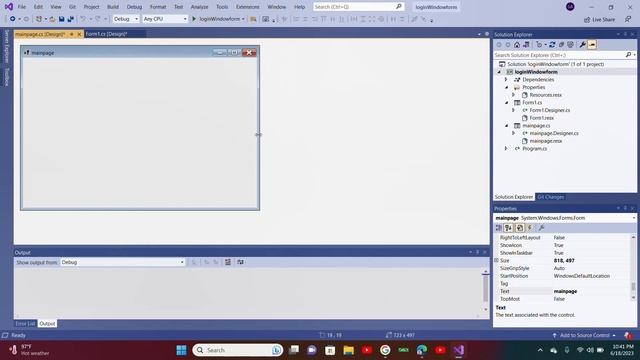Open the Visual Studio icon in taskbar
640x360 pixels.
click(x=458, y=350)
